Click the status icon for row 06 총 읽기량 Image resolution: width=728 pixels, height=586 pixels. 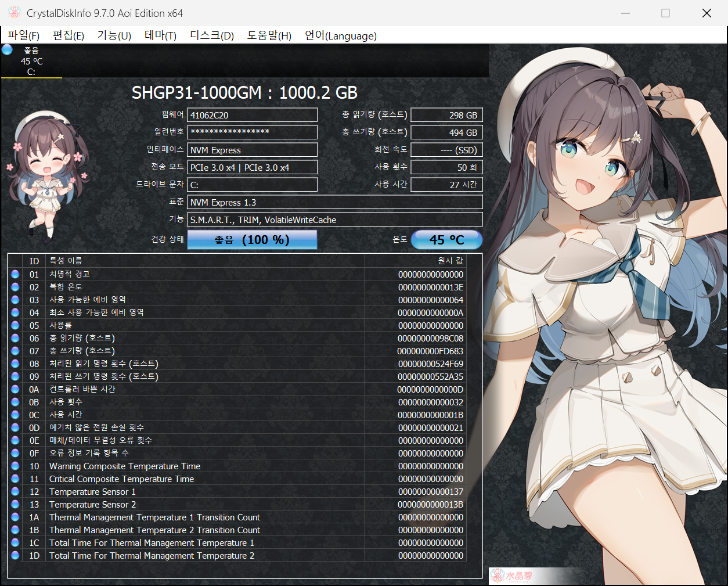pos(15,338)
